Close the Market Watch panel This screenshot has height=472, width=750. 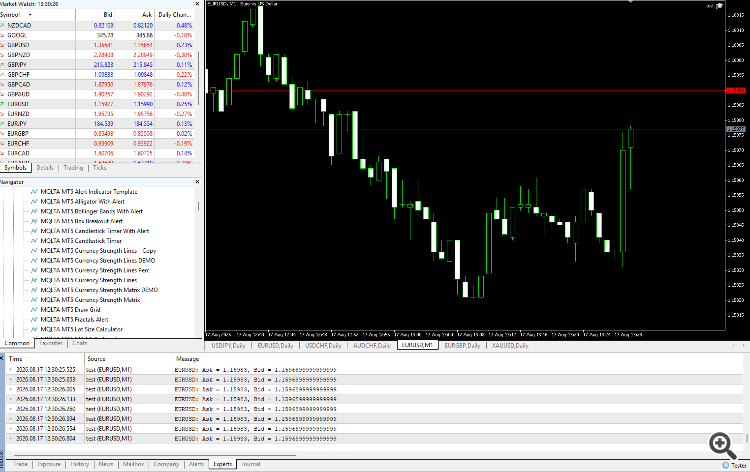(x=198, y=4)
